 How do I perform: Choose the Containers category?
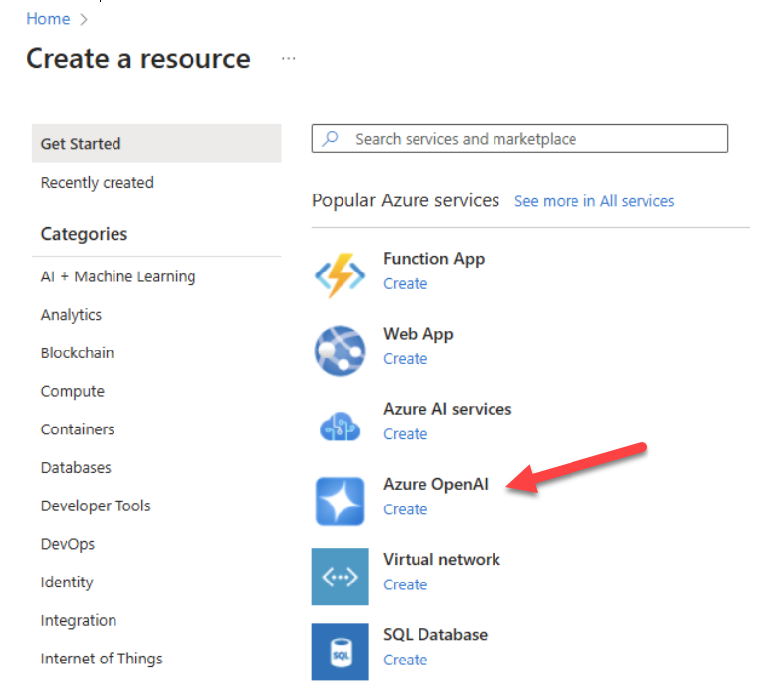click(77, 429)
